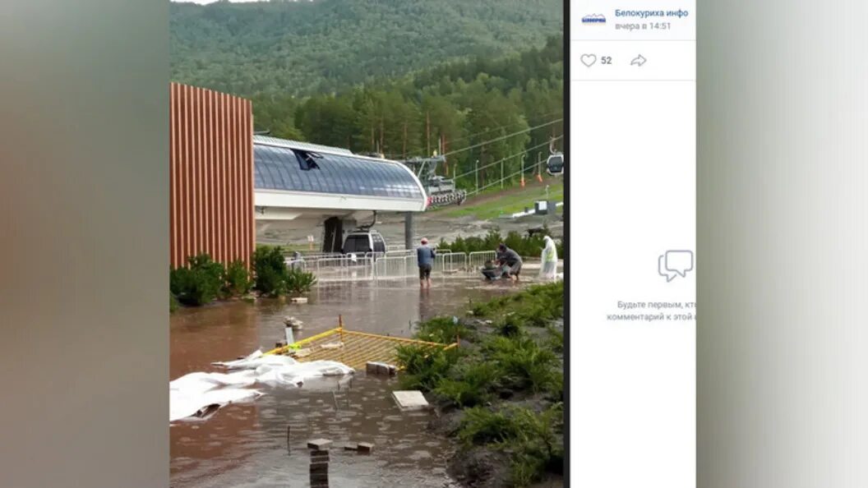Share the post using the arrow icon

(x=639, y=60)
